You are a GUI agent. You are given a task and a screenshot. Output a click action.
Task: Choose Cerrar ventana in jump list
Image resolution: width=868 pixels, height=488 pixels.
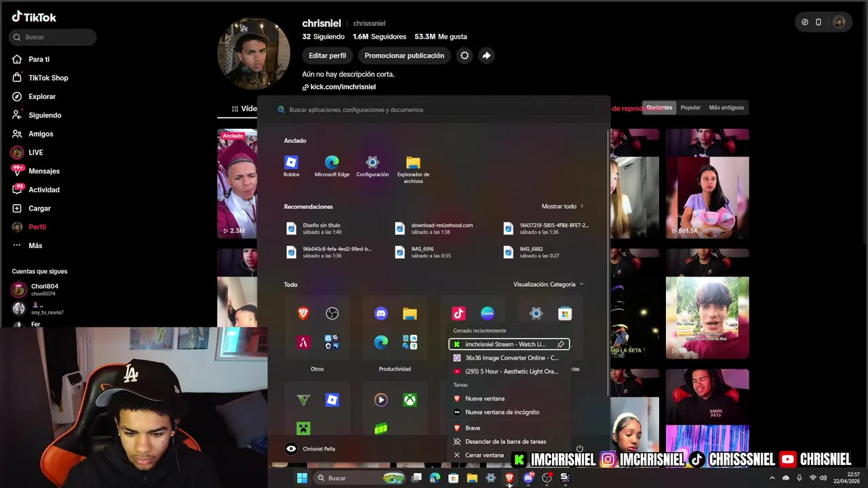point(484,455)
